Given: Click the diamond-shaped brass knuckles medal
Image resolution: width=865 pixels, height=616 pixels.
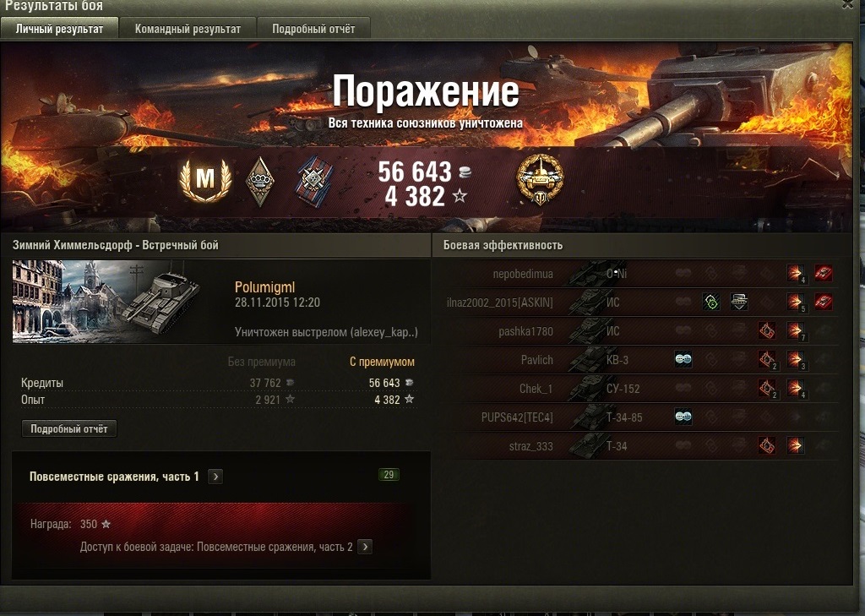Looking at the screenshot, I should (x=260, y=181).
